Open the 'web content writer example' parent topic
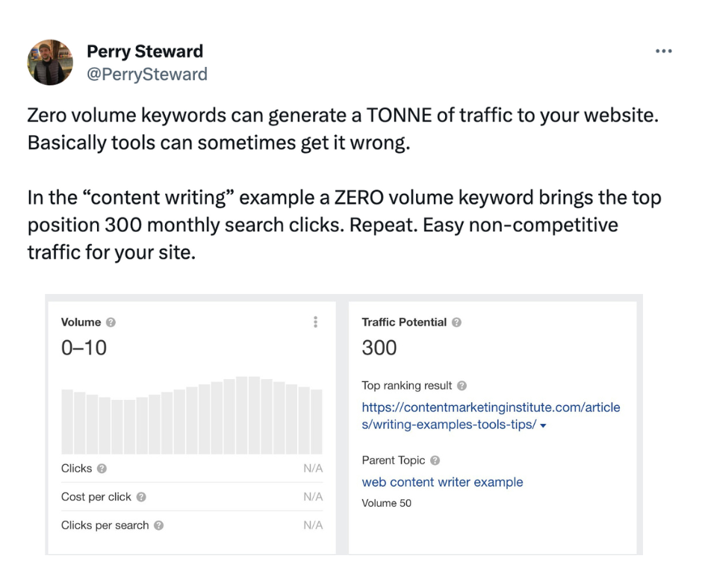 [442, 482]
